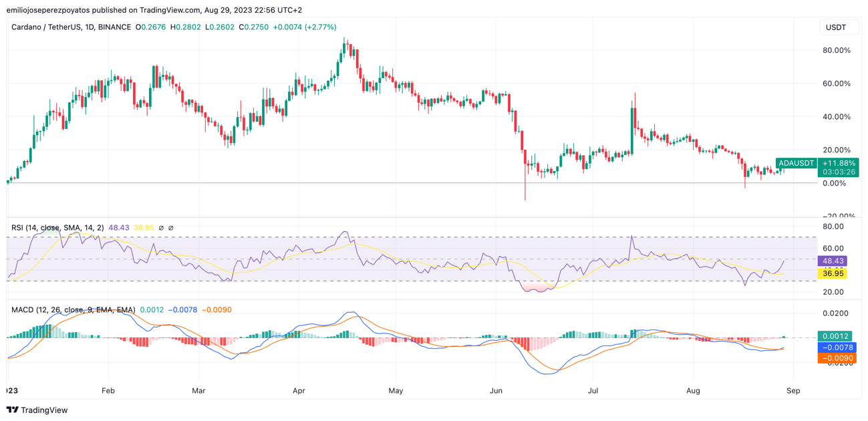This screenshot has height=421, width=868.
Task: Click the green +0.0074 (+2.77%) change value
Action: (305, 27)
